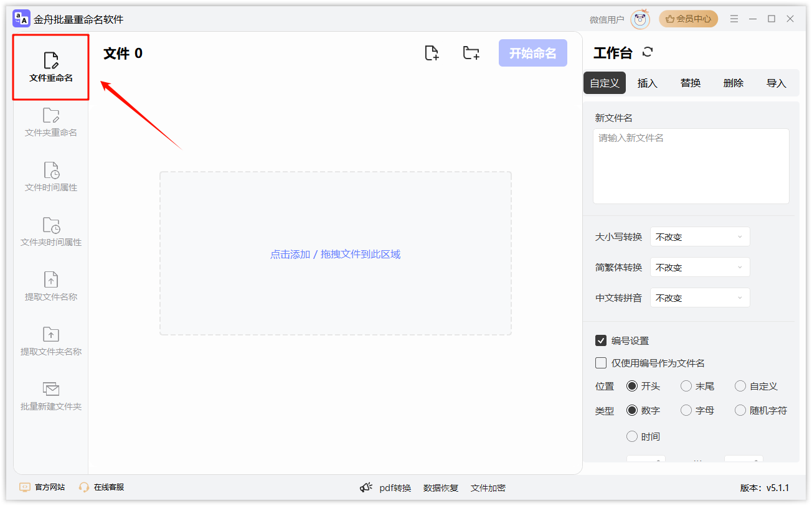This screenshot has height=506, width=812.
Task: Click the add file icon
Action: (432, 53)
